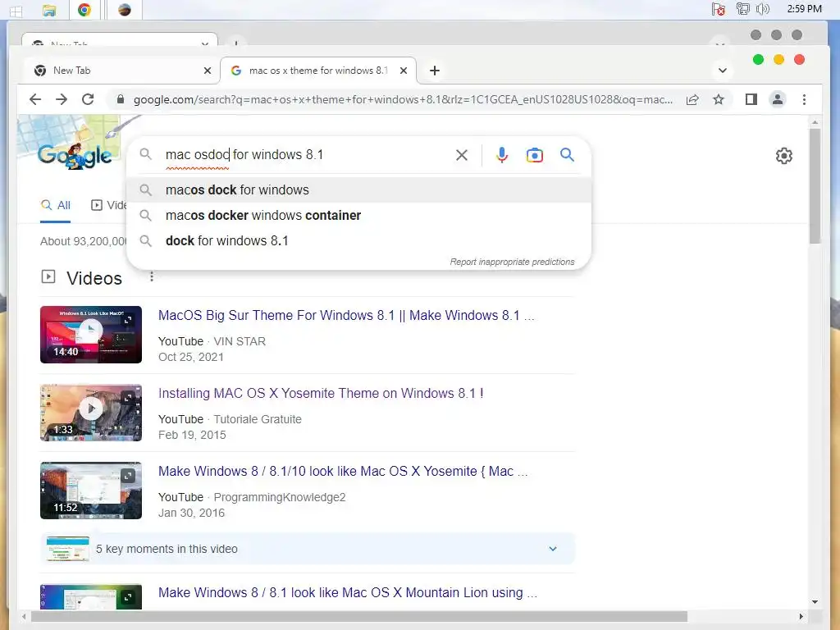Expand 5 key moments in this video
This screenshot has width=840, height=630.
[308, 549]
